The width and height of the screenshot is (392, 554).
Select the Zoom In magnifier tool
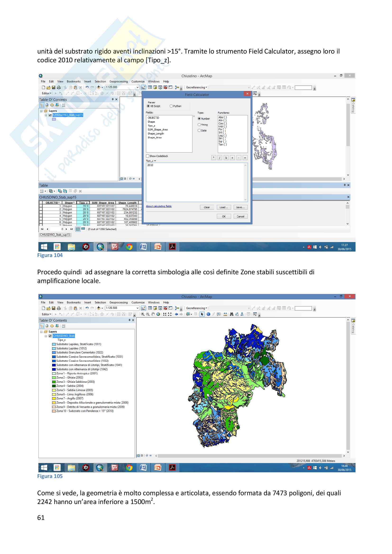click(143, 314)
